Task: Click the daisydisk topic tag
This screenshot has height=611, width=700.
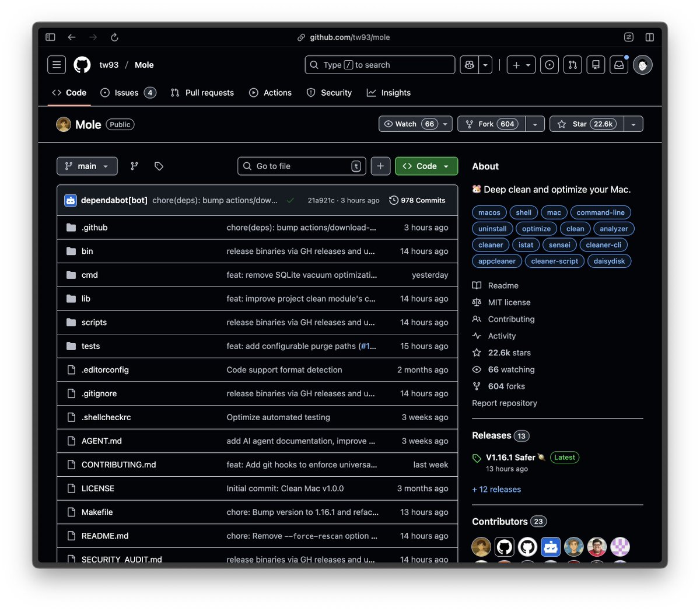Action: (609, 261)
